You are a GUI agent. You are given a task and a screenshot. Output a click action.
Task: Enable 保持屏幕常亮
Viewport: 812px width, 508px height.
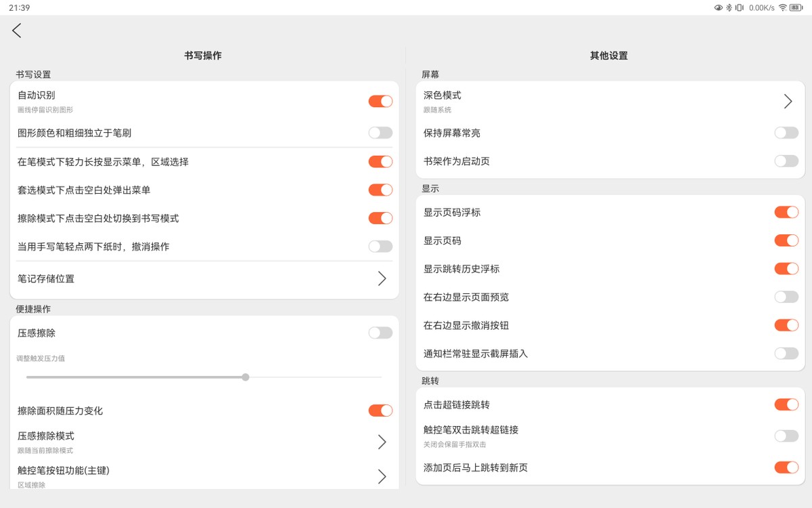click(x=786, y=133)
